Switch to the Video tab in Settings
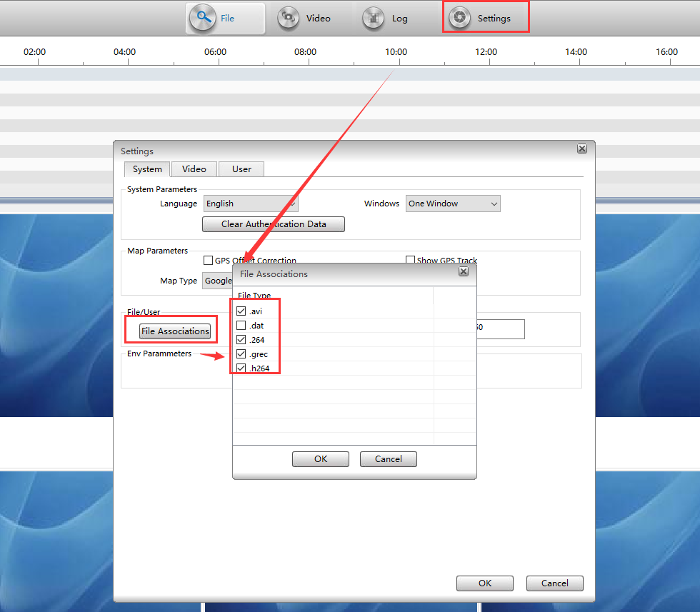The image size is (700, 612). click(x=194, y=169)
